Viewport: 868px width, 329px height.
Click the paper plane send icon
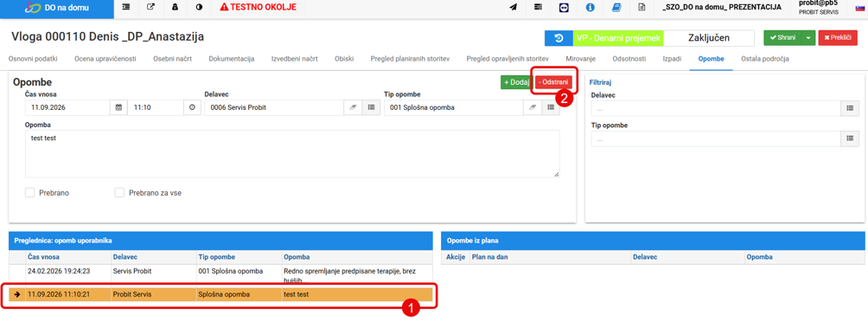click(514, 8)
